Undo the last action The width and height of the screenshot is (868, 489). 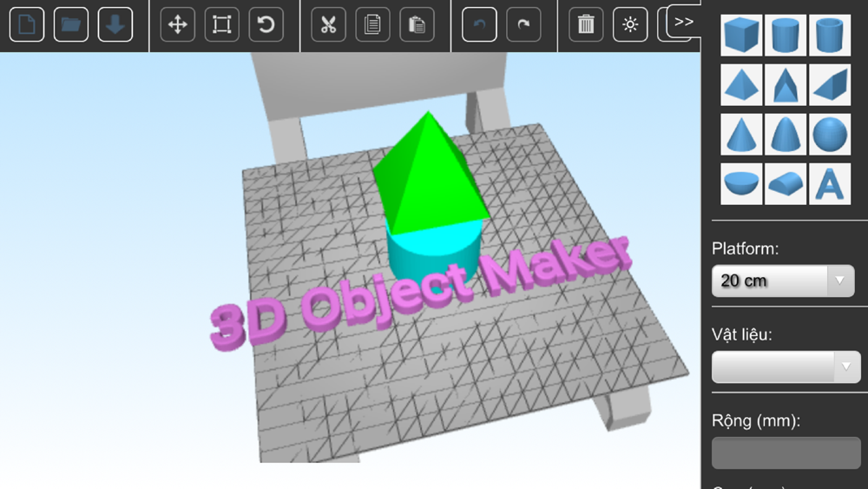coord(479,24)
